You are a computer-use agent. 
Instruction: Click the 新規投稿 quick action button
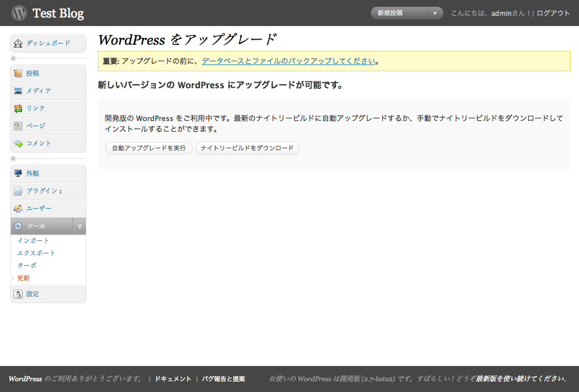[x=400, y=14]
